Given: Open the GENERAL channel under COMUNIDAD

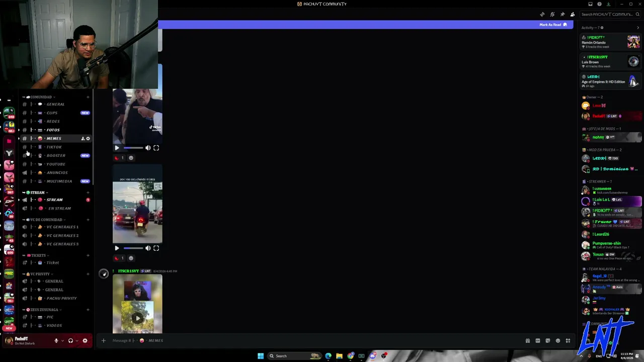Looking at the screenshot, I should click(56, 104).
